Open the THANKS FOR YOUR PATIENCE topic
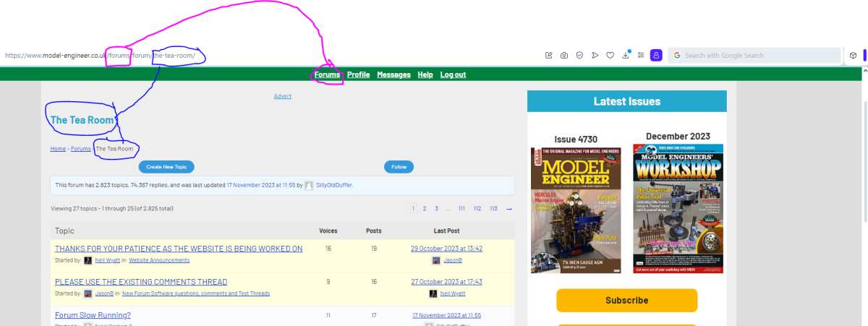 click(x=179, y=249)
